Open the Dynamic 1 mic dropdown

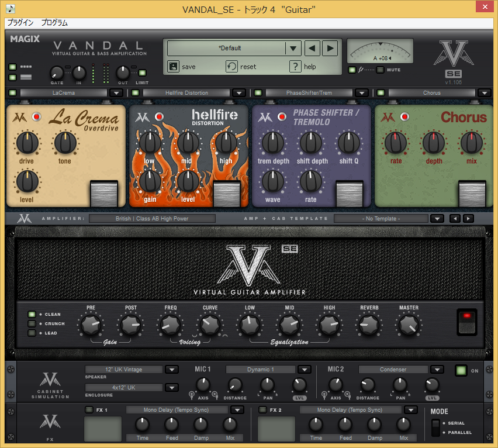coord(305,369)
